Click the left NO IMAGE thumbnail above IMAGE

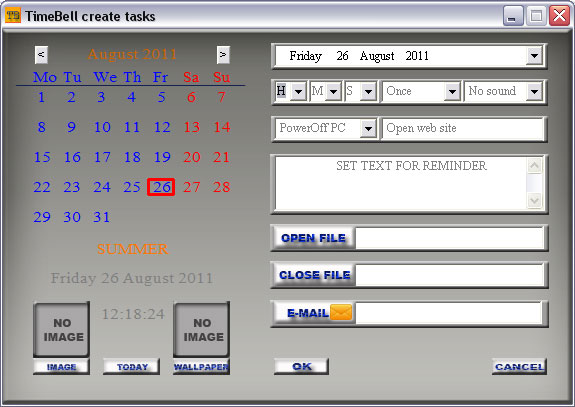[x=62, y=329]
